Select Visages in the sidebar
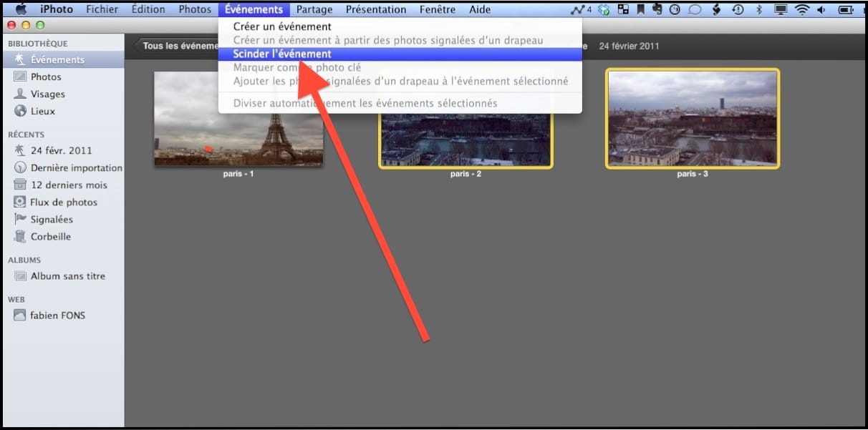The image size is (868, 430). coord(64,94)
